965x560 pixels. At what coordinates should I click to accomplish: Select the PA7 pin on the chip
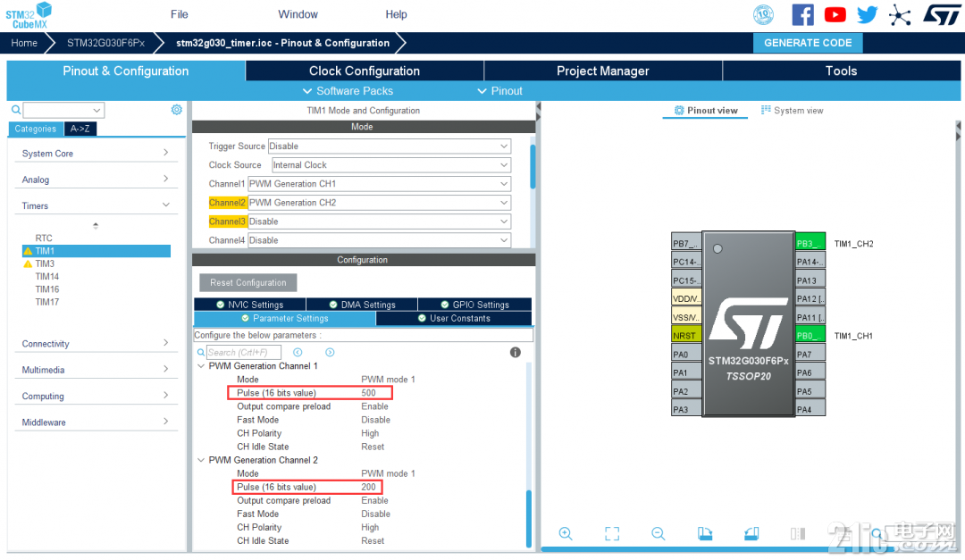point(810,354)
